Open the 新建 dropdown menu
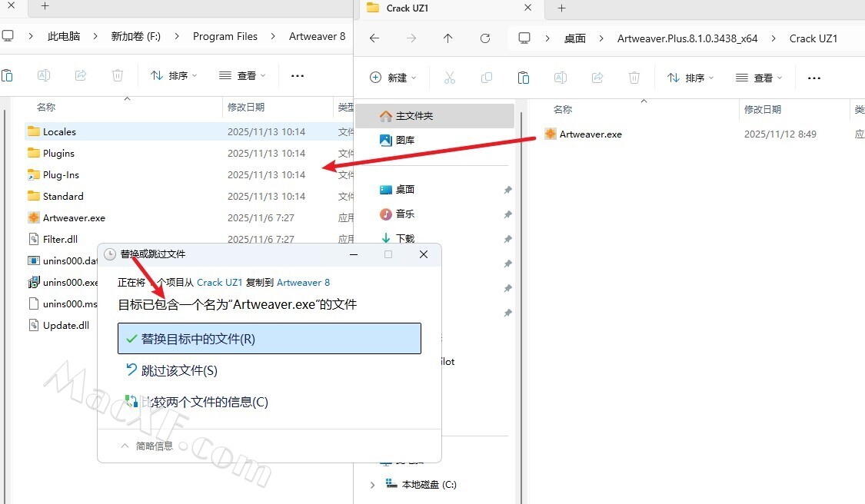This screenshot has width=865, height=504. [393, 78]
